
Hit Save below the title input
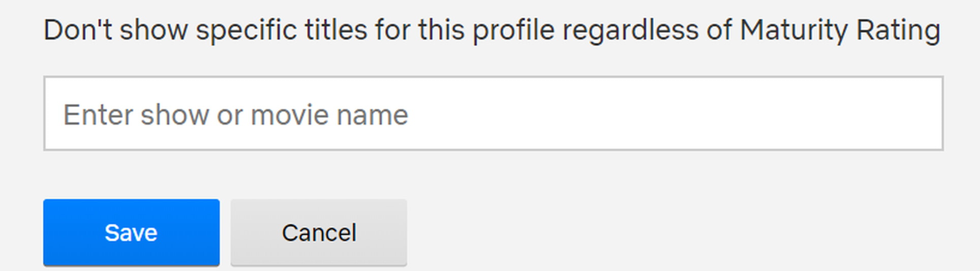[131, 232]
